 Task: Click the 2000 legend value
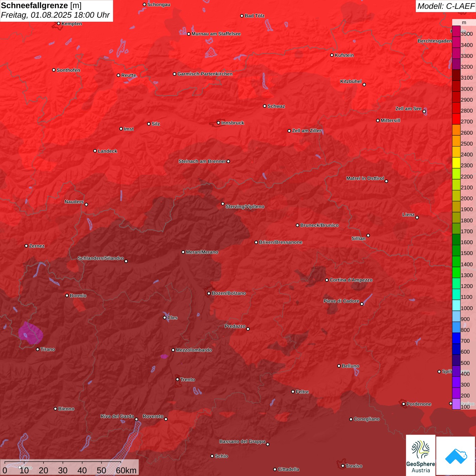click(x=466, y=198)
